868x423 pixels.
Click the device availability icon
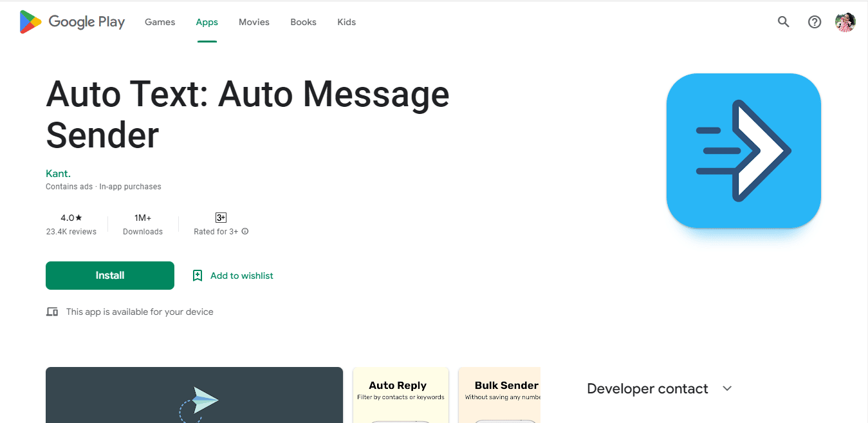(52, 312)
